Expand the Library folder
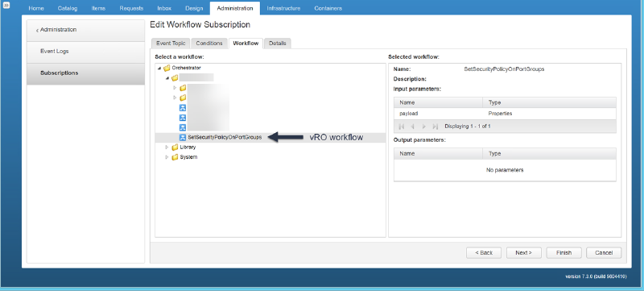The image size is (644, 291). pos(167,148)
